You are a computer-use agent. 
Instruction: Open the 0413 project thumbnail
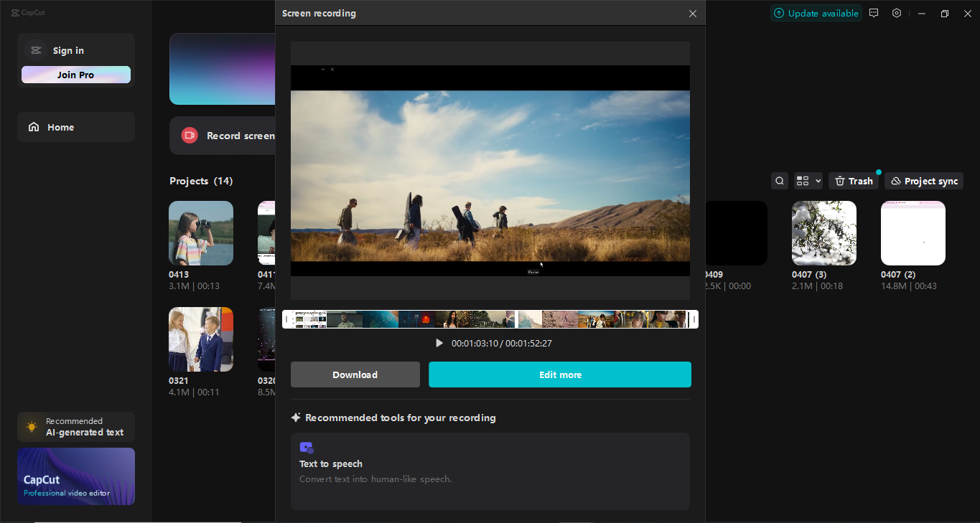point(200,232)
